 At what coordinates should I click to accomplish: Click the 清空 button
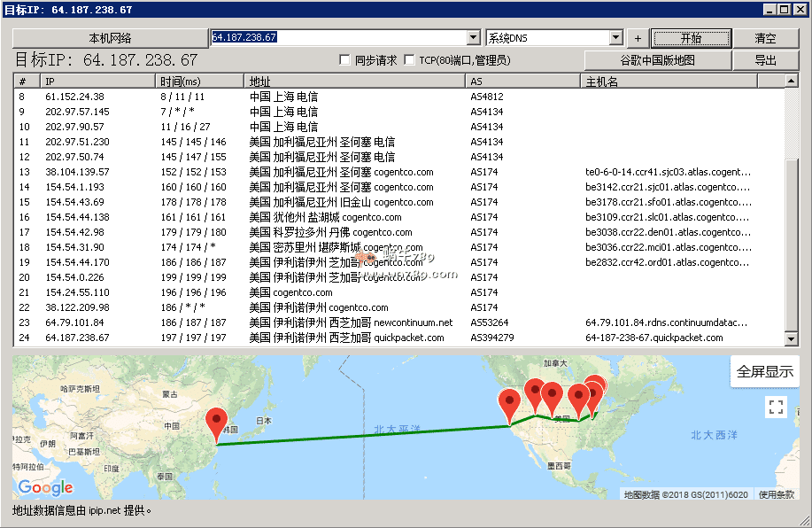point(765,38)
